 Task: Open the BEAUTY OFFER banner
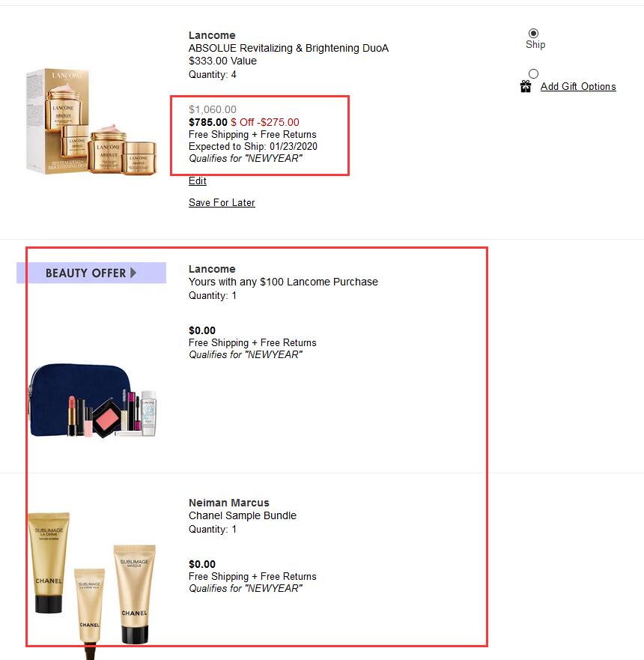[x=91, y=273]
